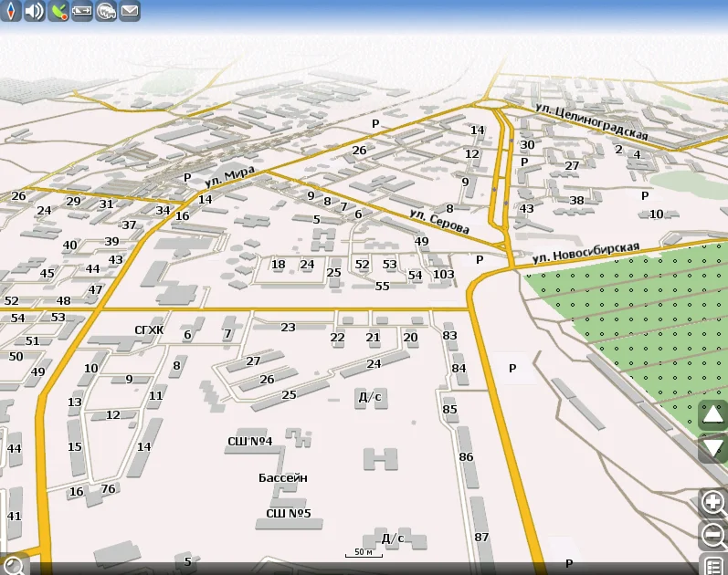This screenshot has height=575, width=728.
Task: Zoom in with plus magnifier button
Action: [712, 502]
